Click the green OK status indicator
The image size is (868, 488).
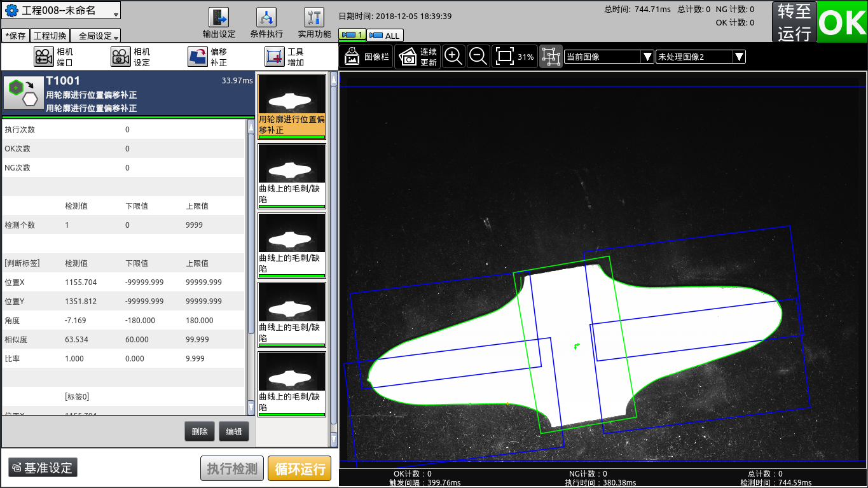click(x=842, y=22)
